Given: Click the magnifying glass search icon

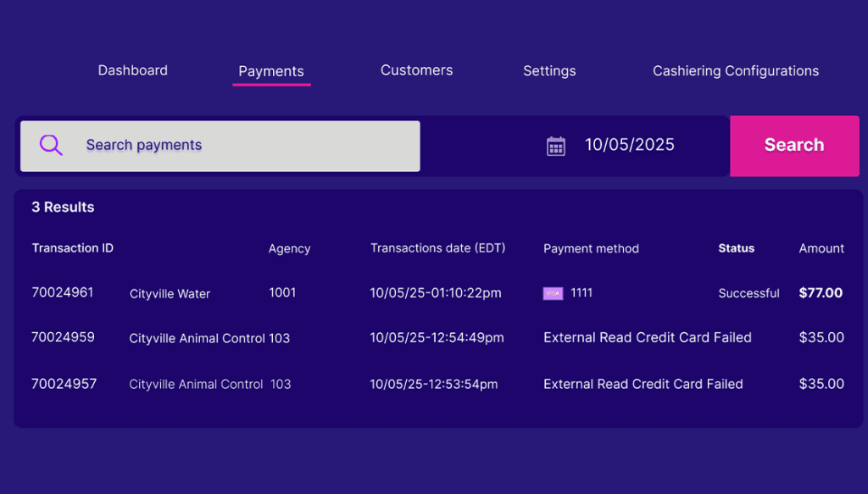Looking at the screenshot, I should point(51,145).
